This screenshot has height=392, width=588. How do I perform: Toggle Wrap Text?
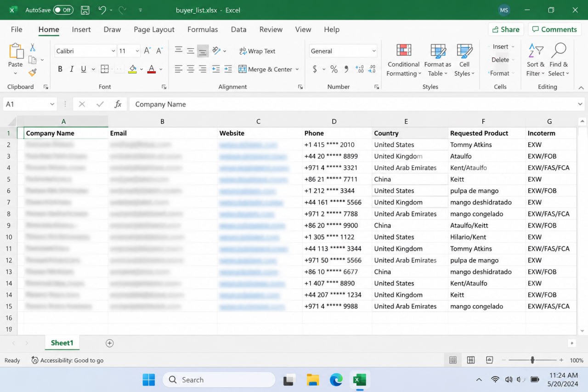[257, 51]
